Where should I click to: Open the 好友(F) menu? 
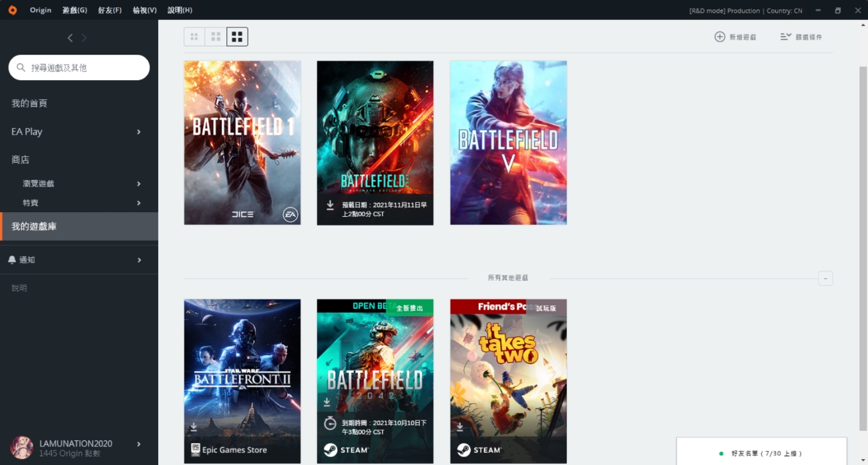coord(110,10)
